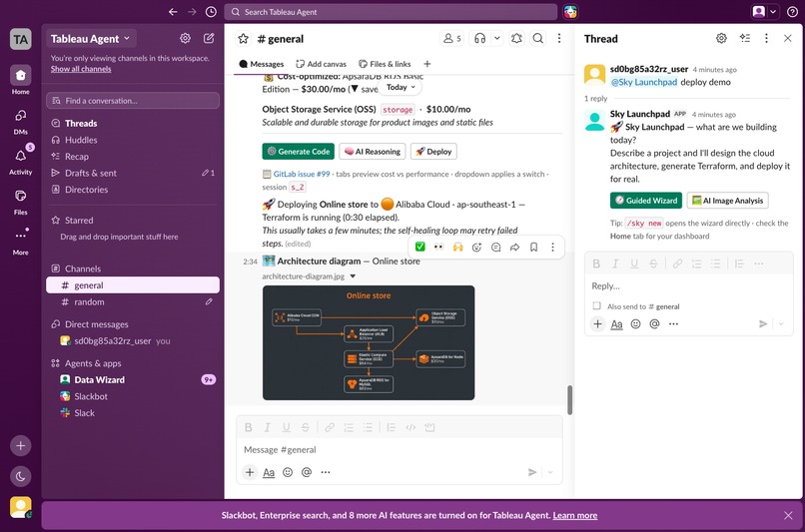Screen dimensions: 805x532
Task: Toggle strikethrough in the #general message composer
Action: (306, 427)
